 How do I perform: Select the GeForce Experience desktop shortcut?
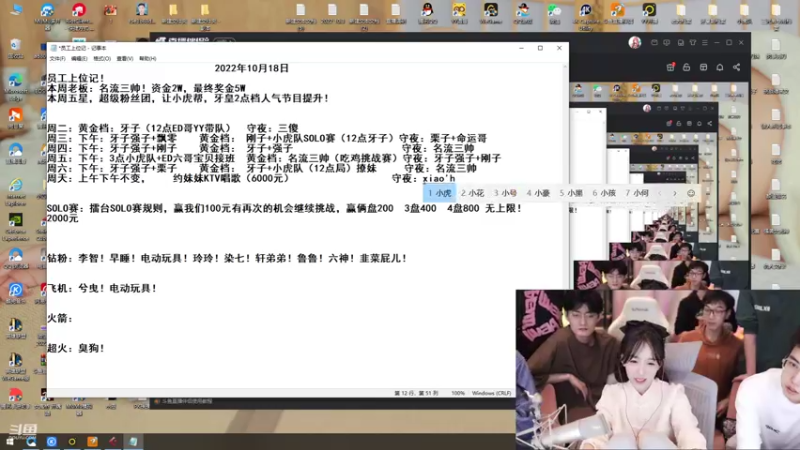(15, 227)
